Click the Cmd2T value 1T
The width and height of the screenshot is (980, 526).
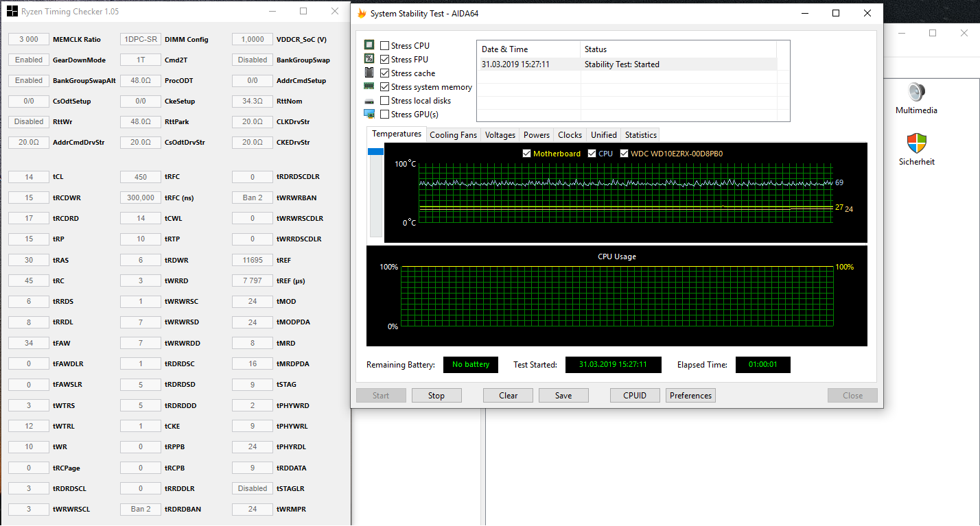pyautogui.click(x=141, y=60)
